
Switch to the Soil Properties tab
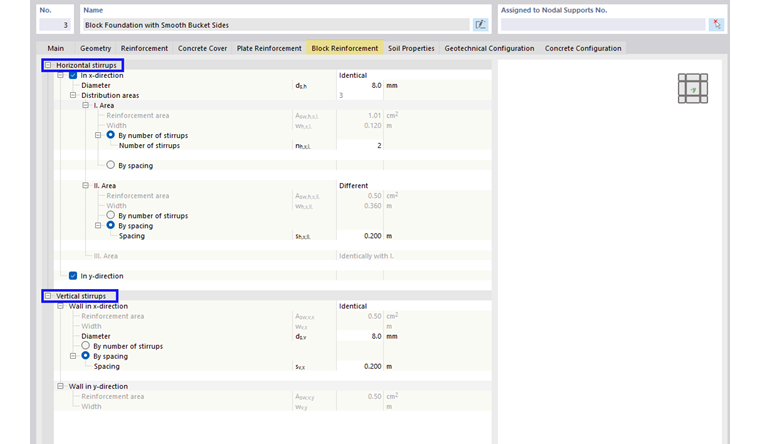tap(411, 48)
